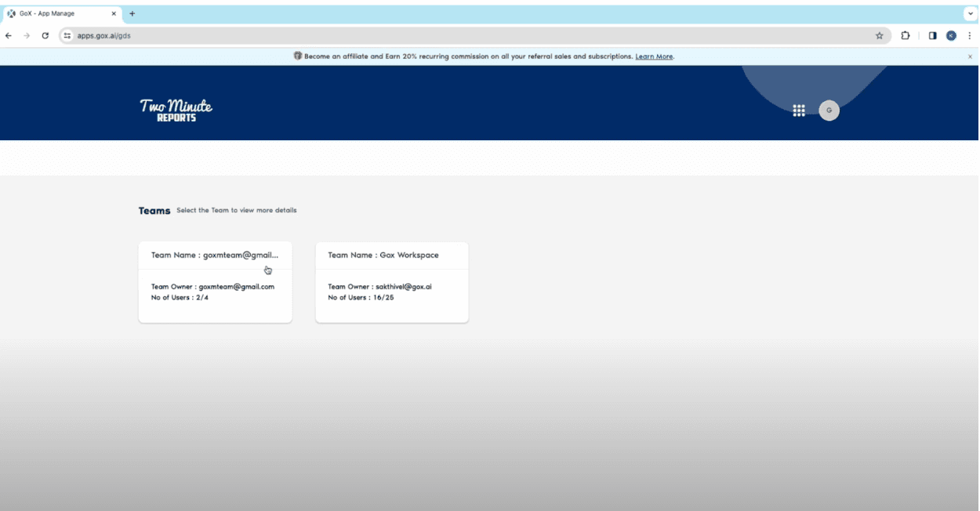Toggle the browser side panel icon
Screen dimensions: 980x511
click(x=932, y=35)
